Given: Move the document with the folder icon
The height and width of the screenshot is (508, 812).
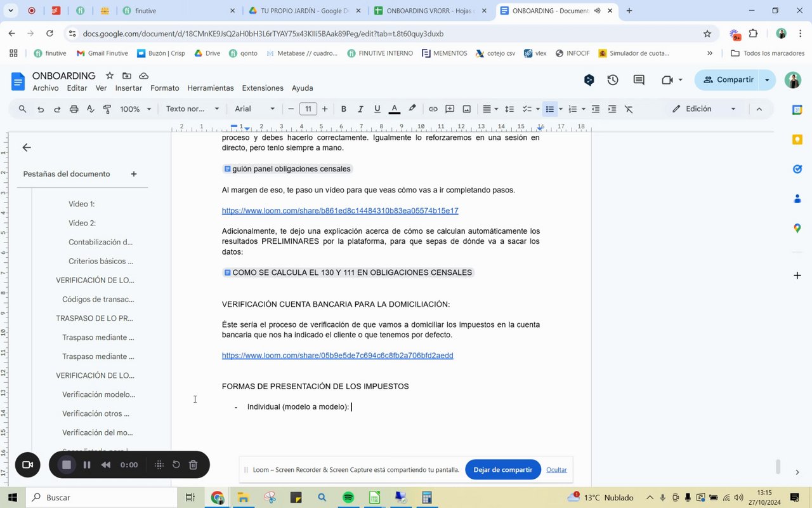Looking at the screenshot, I should (x=127, y=76).
